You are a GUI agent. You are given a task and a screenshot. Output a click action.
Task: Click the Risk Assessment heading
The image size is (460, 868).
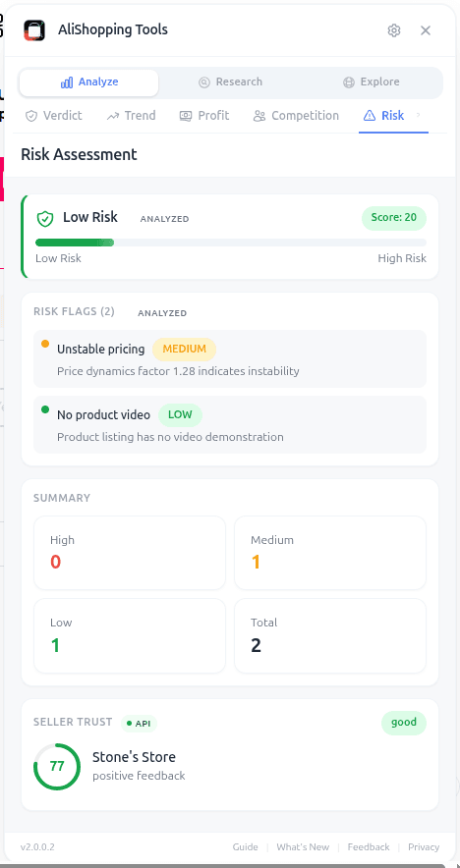79,154
